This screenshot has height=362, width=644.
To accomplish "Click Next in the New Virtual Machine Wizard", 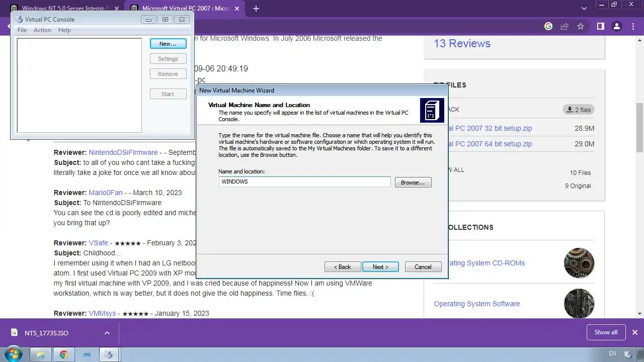I will (380, 267).
